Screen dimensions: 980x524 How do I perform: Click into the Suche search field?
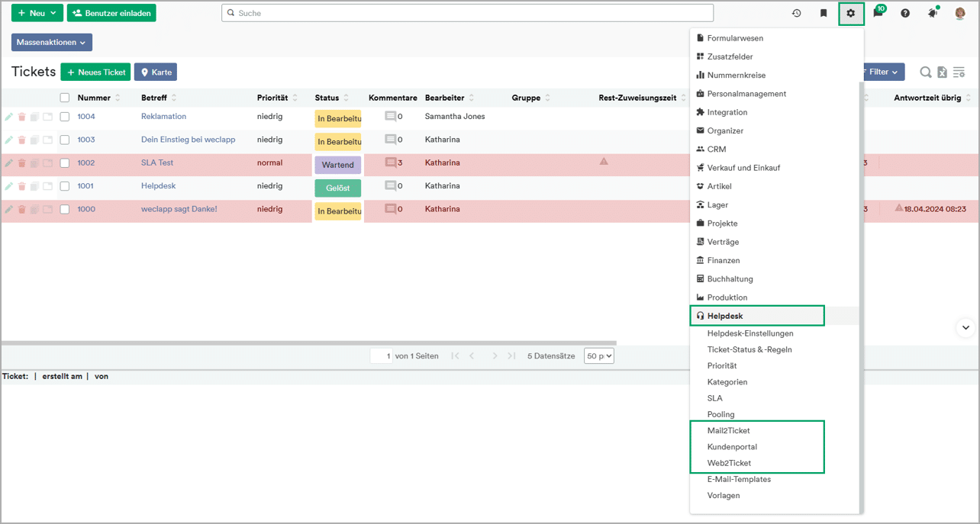467,13
